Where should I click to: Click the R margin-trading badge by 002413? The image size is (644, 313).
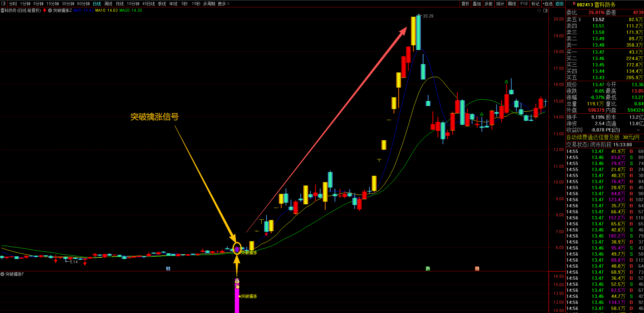[x=574, y=4]
